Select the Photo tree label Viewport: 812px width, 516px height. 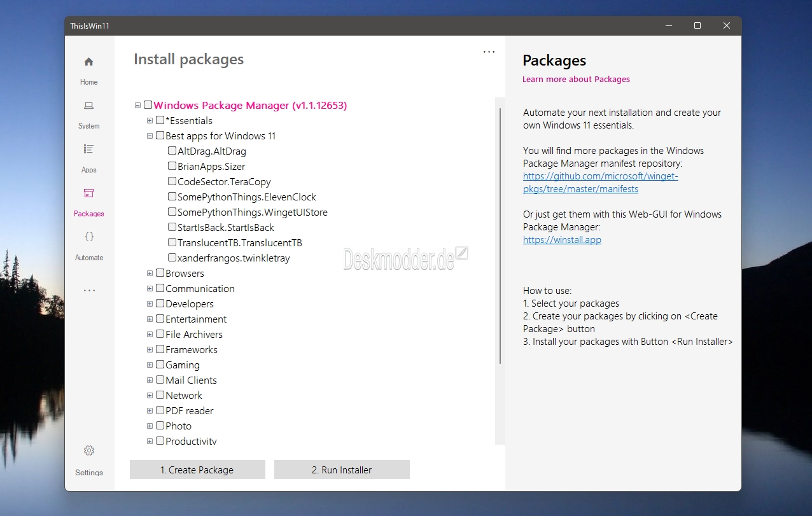click(x=178, y=426)
